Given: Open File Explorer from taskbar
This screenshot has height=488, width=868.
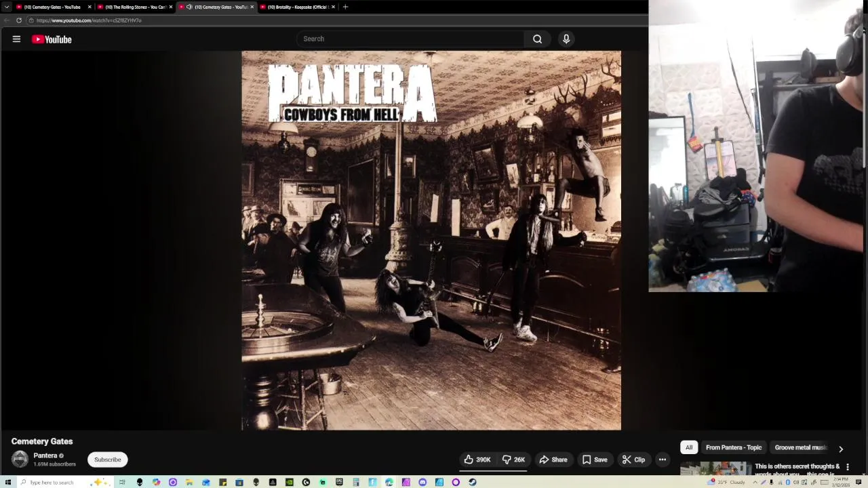Looking at the screenshot, I should click(189, 482).
